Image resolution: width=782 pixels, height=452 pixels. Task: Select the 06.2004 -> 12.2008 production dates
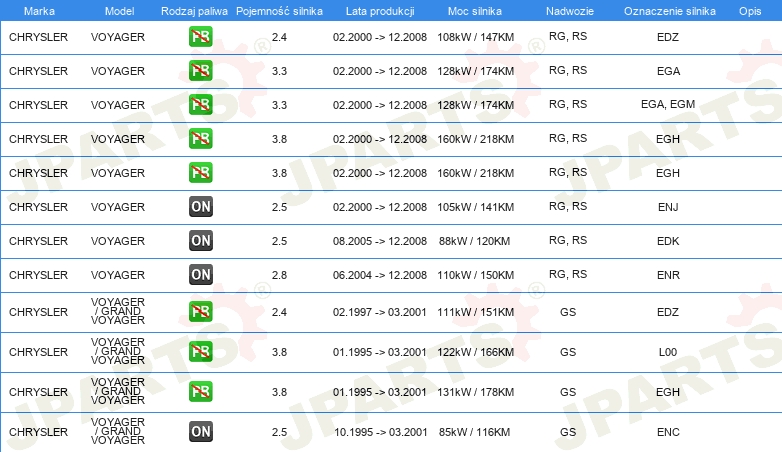coord(380,275)
